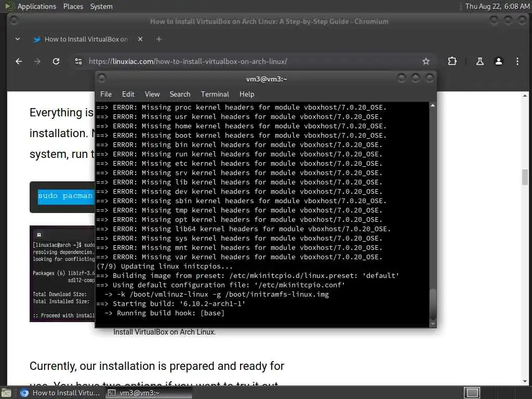Click terminal scrollbar down arrow
The image size is (532, 399).
click(x=433, y=324)
